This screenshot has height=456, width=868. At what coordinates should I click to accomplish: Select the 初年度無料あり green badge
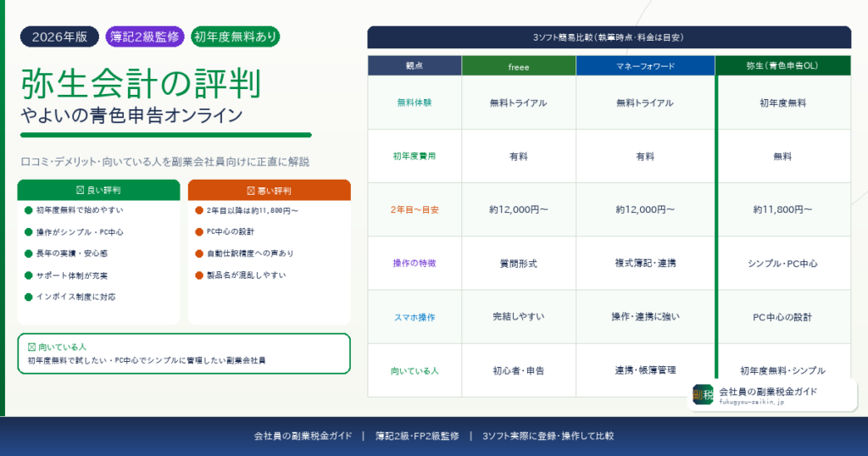(x=236, y=36)
